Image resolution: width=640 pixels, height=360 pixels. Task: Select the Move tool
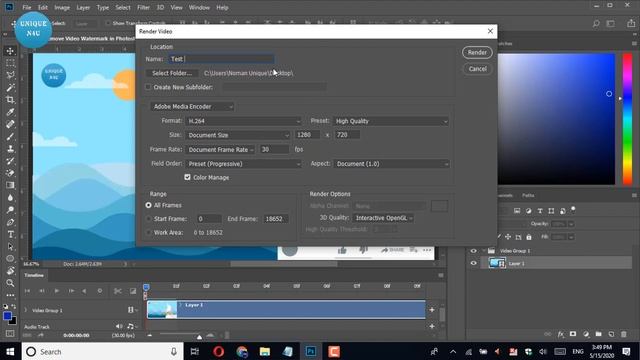[x=10, y=51]
